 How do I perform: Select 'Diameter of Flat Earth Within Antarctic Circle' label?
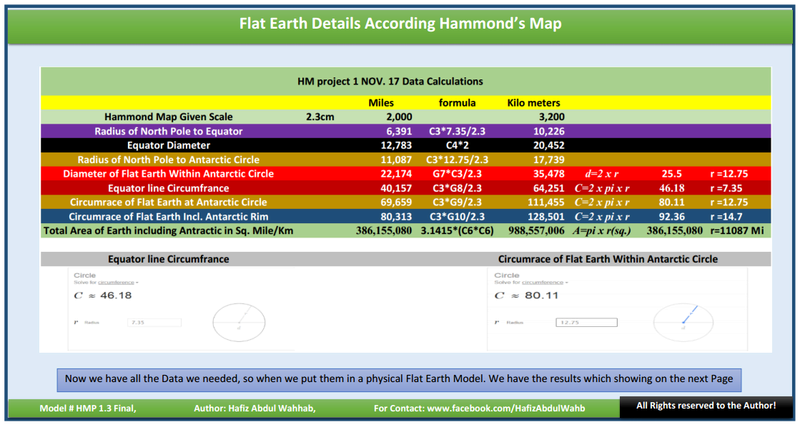[168, 173]
